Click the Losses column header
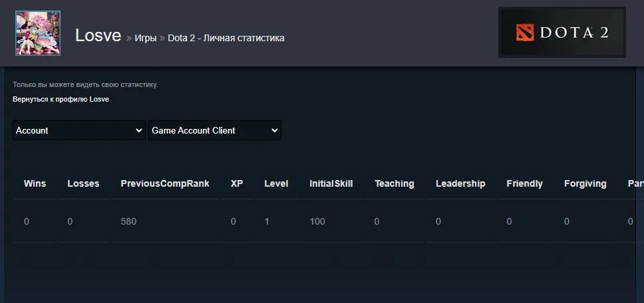The height and width of the screenshot is (303, 644). tap(83, 183)
